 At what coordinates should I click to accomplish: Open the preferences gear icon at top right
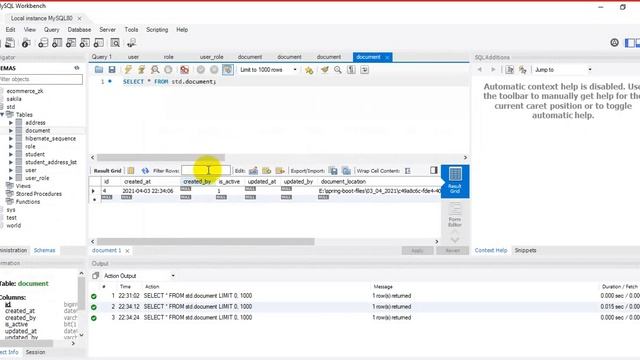[x=614, y=42]
